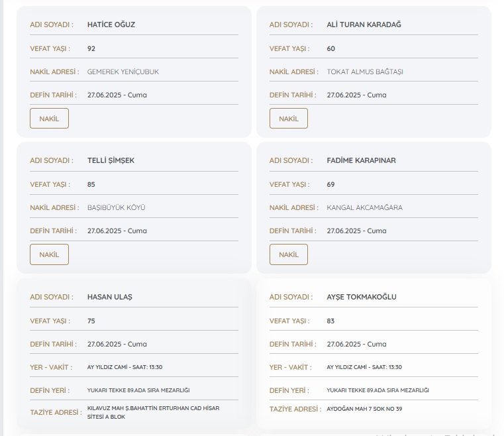Select the name HATİCE OĞUZ
Screen dimensions: 504x436
[111, 25]
